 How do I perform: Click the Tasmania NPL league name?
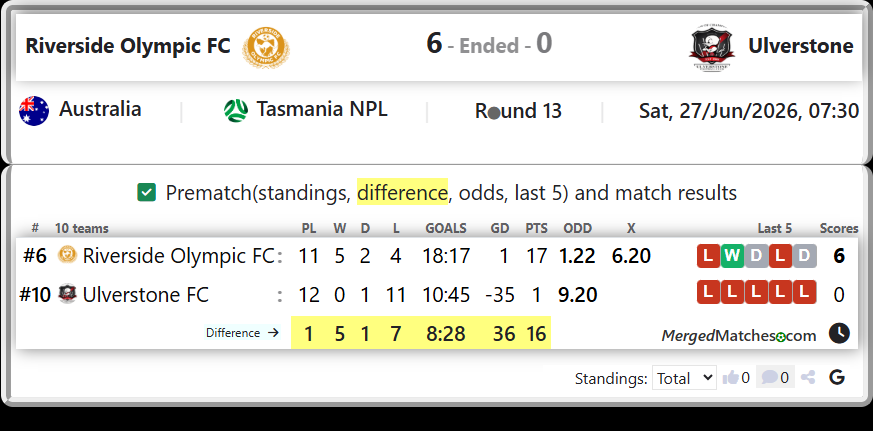pyautogui.click(x=322, y=109)
